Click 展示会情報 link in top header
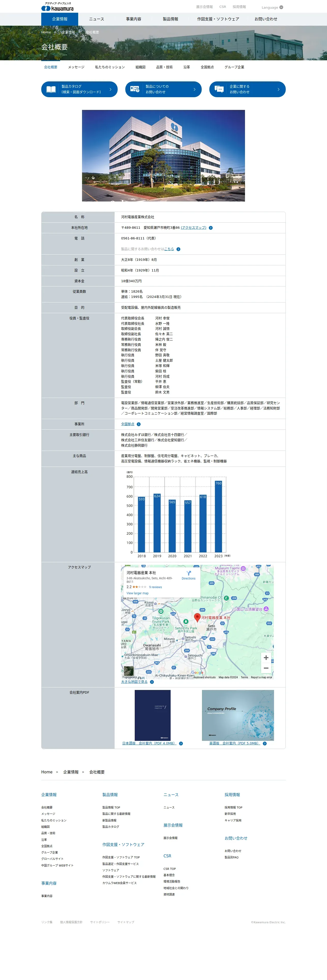Screen dimensions: 327x980 [x=205, y=7]
